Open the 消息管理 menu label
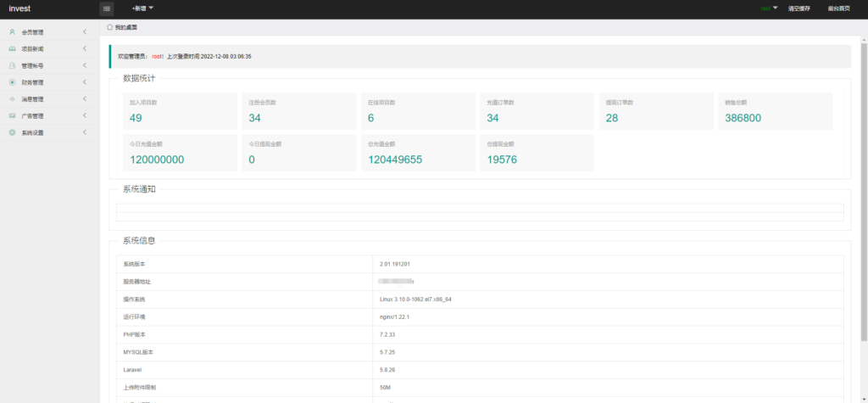868x403 pixels. pyautogui.click(x=32, y=99)
